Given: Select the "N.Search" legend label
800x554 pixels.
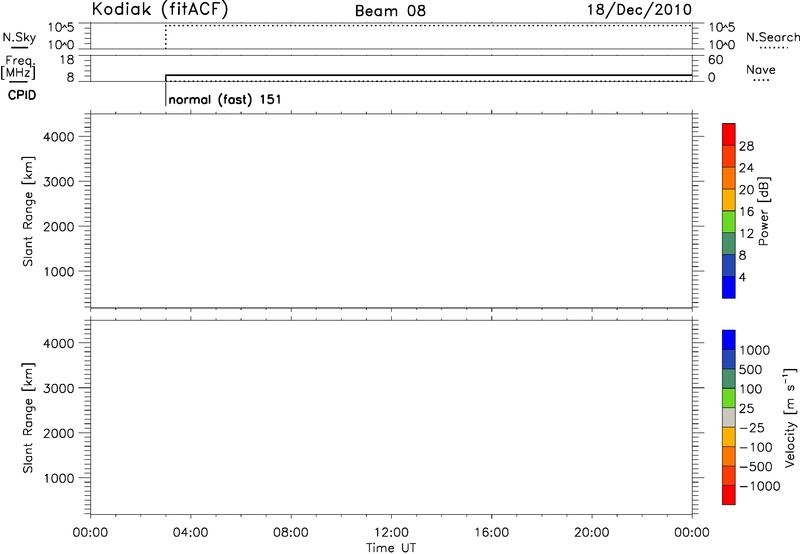Looking at the screenshot, I should click(x=773, y=37).
